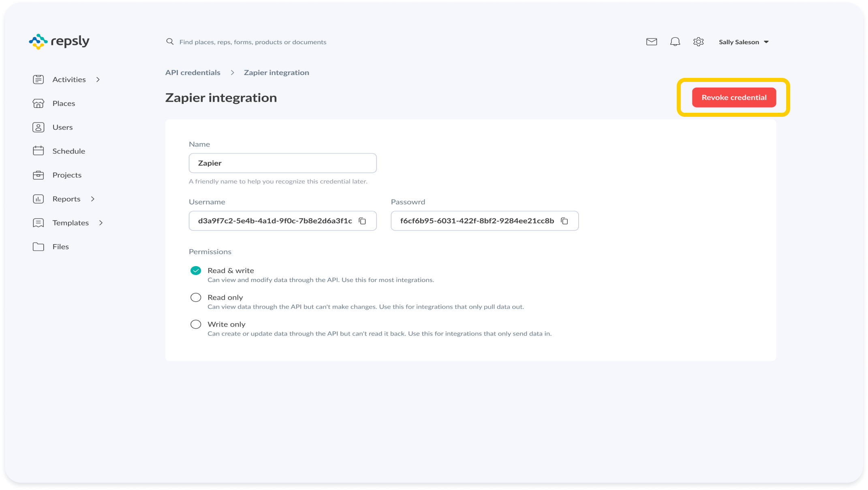Click the Activities label in sidebar
868x490 pixels.
pyautogui.click(x=69, y=80)
